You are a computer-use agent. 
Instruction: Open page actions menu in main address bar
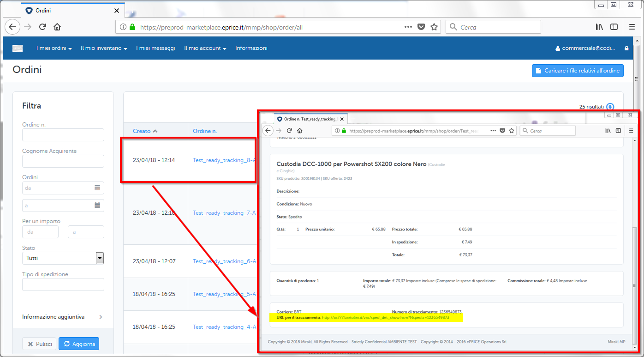(x=408, y=27)
